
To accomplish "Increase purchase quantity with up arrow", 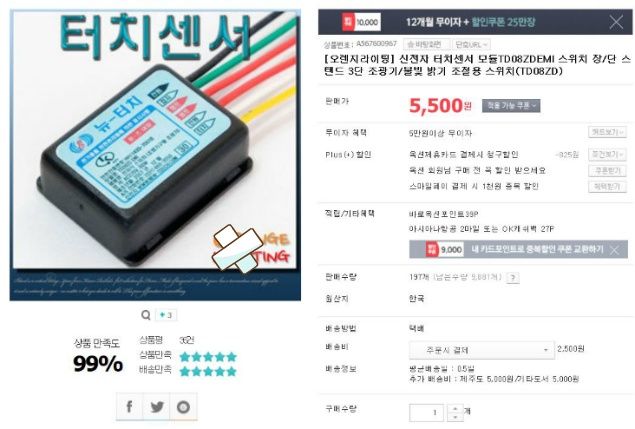I will [x=455, y=409].
